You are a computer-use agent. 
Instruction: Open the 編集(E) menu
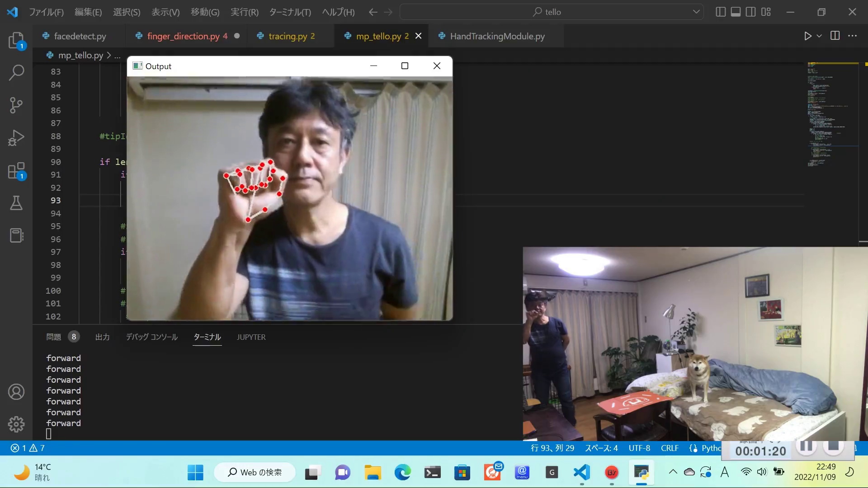click(x=88, y=12)
